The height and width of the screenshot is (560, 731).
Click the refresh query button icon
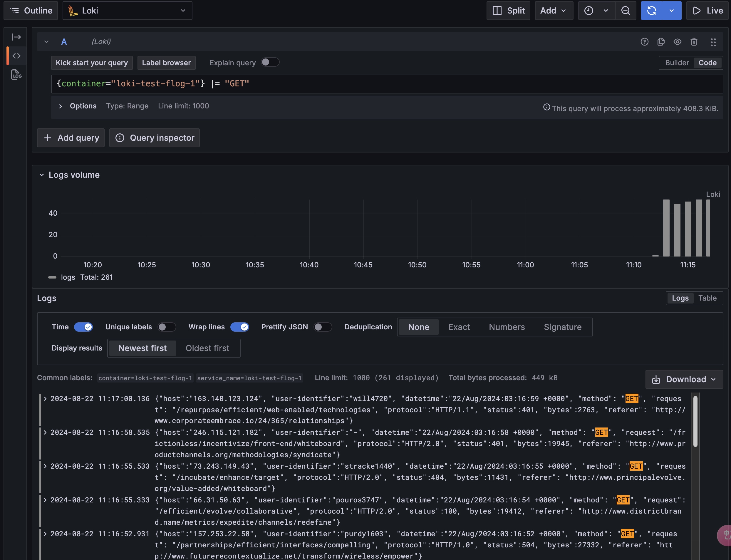click(652, 11)
